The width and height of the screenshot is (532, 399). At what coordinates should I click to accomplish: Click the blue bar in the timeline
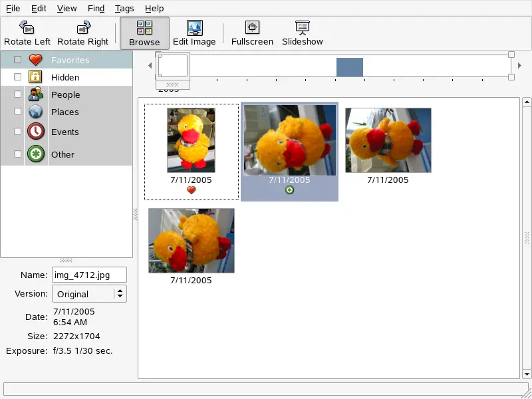click(349, 67)
